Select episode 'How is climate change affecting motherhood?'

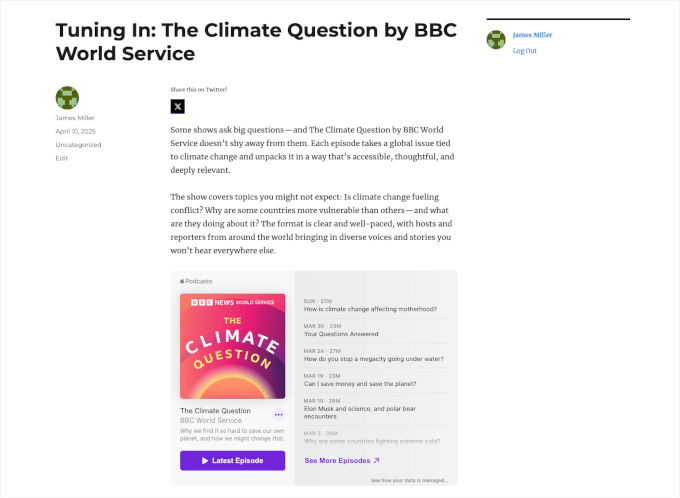coord(370,309)
